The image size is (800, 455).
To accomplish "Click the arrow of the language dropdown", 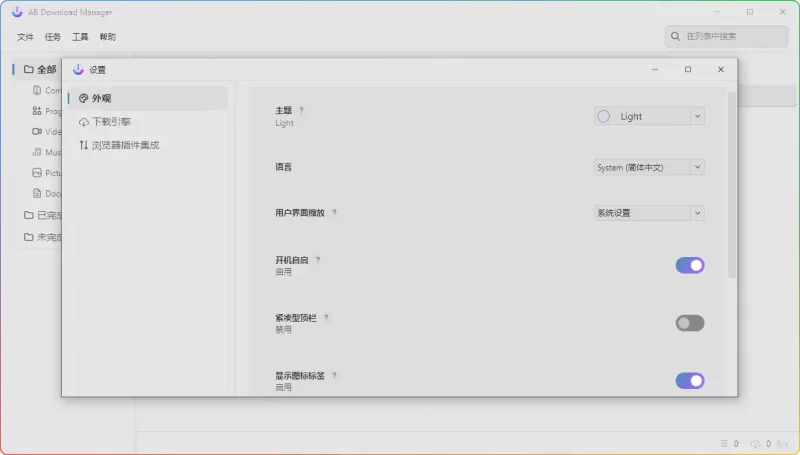I will click(697, 167).
